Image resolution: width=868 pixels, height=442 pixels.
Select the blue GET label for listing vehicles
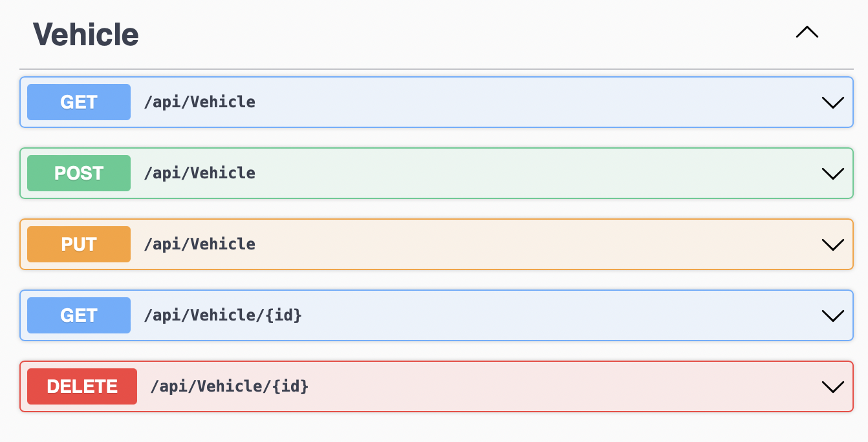pos(78,101)
